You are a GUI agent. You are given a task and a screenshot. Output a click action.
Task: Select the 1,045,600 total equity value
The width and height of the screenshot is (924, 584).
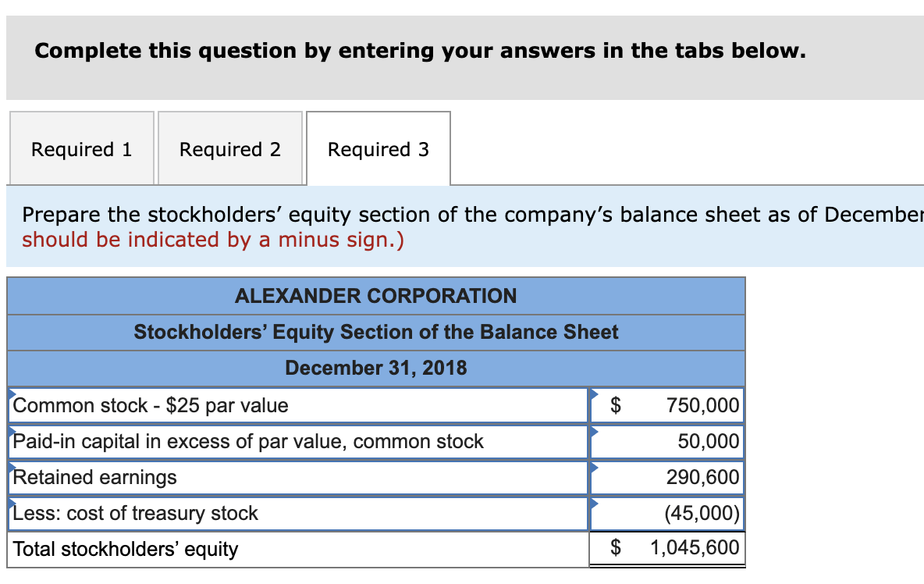point(687,548)
